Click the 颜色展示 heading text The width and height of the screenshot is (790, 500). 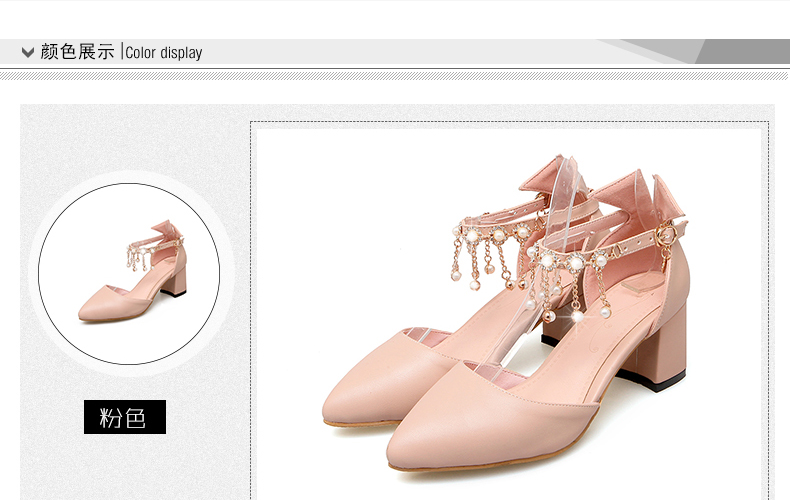click(77, 52)
